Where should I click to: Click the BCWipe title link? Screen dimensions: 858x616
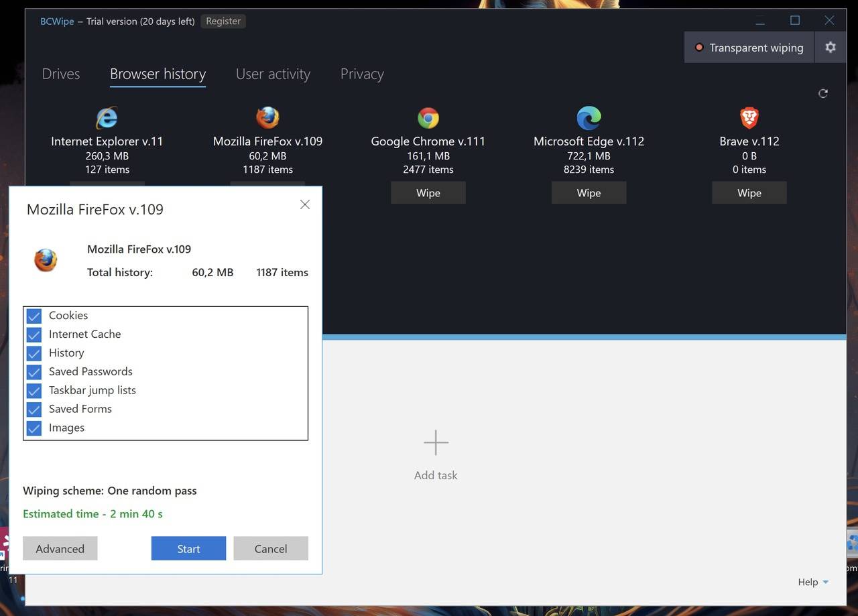[x=57, y=21]
